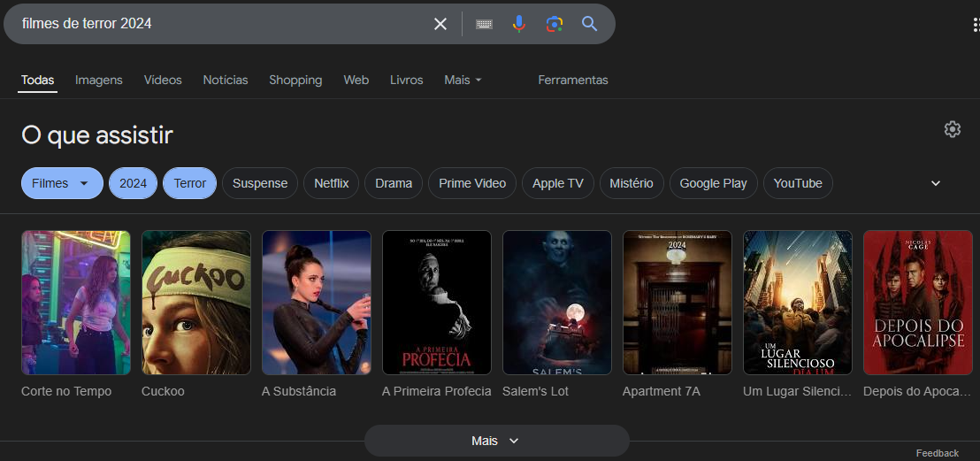Clear the search query with the X icon
Image resolution: width=980 pixels, height=461 pixels.
pyautogui.click(x=440, y=24)
